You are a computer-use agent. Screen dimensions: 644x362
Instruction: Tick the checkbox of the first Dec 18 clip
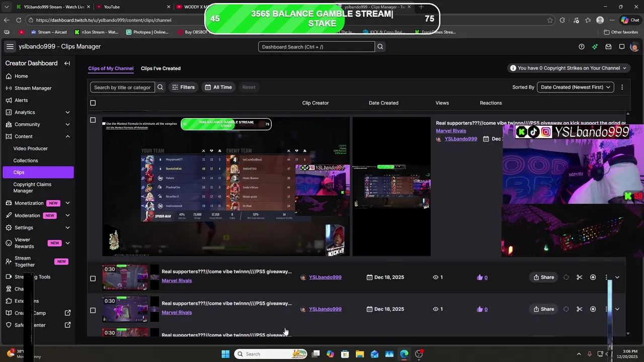click(93, 279)
